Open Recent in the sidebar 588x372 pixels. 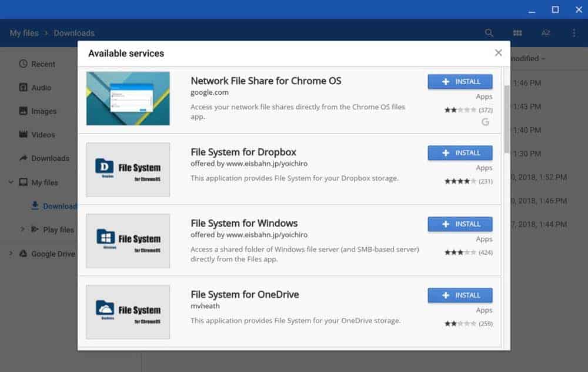pyautogui.click(x=37, y=64)
